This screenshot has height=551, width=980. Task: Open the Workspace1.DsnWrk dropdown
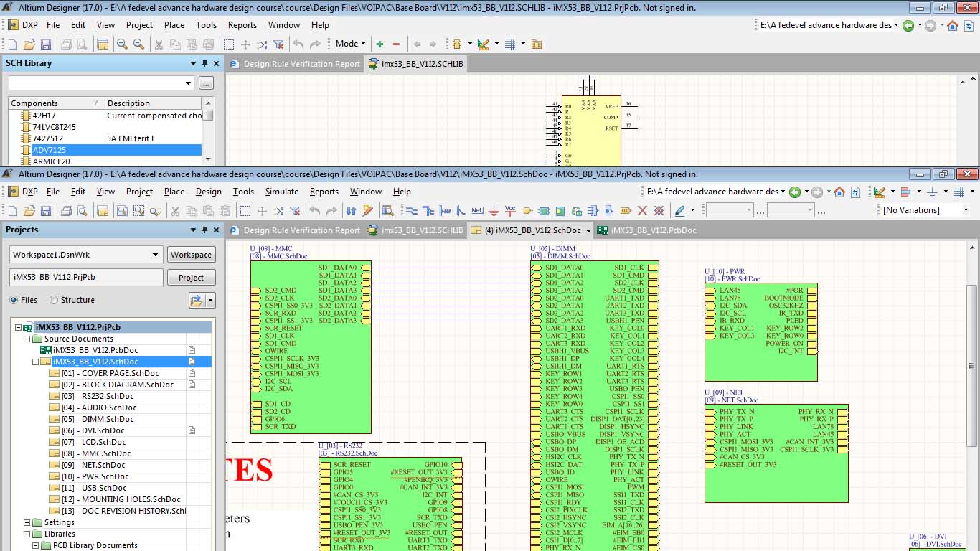155,255
